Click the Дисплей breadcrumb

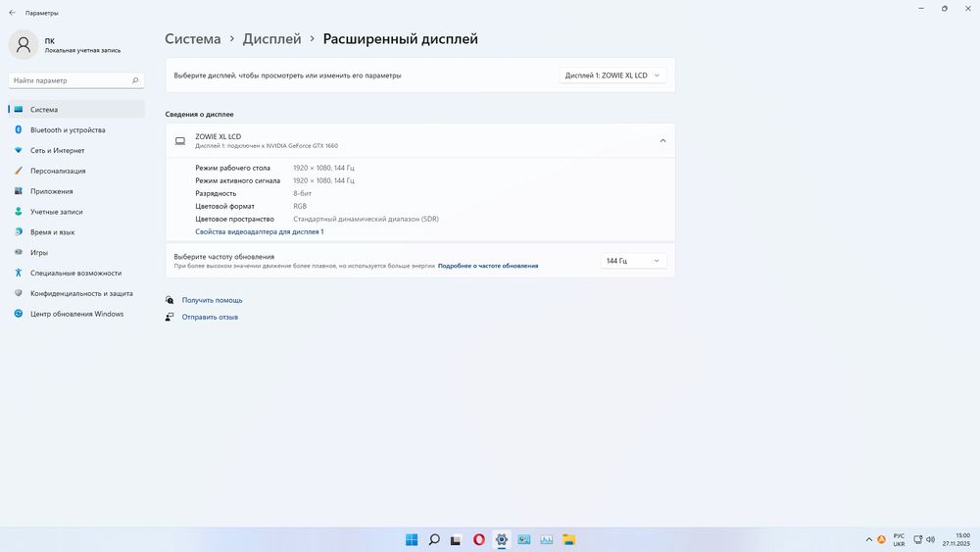[271, 39]
